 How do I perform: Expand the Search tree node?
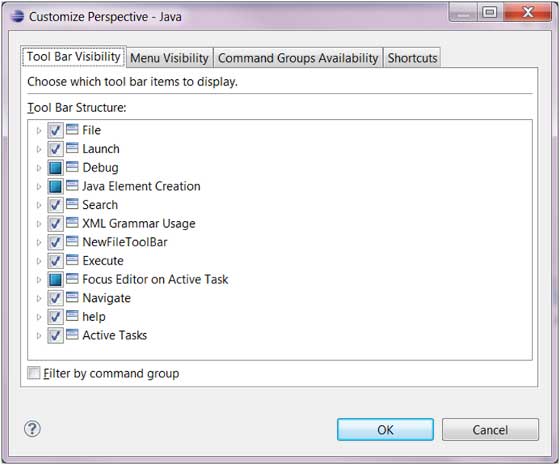(x=39, y=205)
